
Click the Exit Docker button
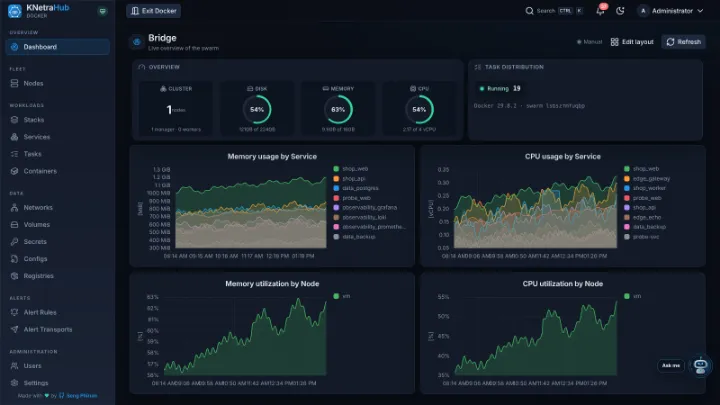point(153,11)
